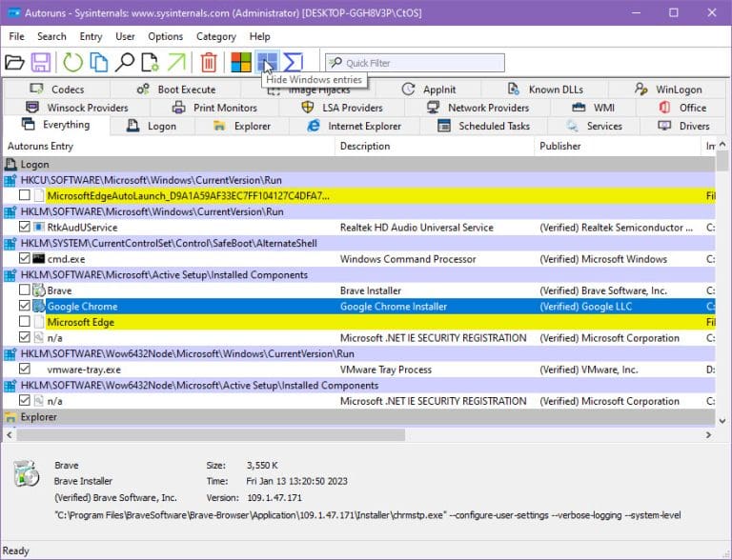Copy selected entry using the copy icon
The width and height of the screenshot is (732, 560).
[x=99, y=63]
